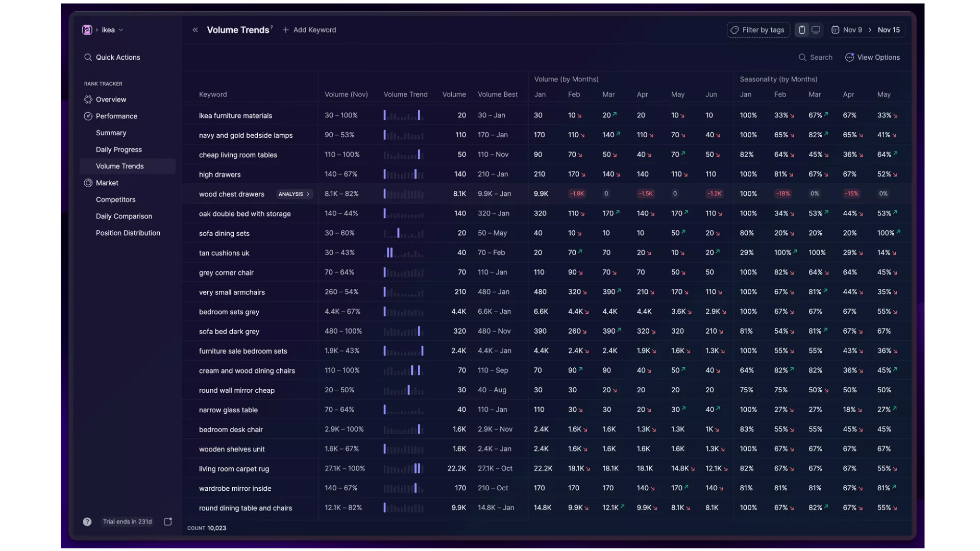Click Add Keyword button

point(309,30)
